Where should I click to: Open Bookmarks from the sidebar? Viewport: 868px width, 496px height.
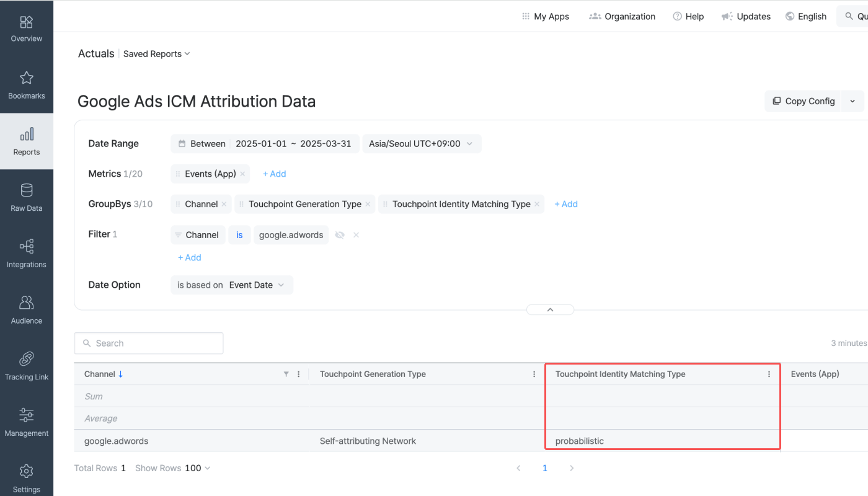point(27,85)
